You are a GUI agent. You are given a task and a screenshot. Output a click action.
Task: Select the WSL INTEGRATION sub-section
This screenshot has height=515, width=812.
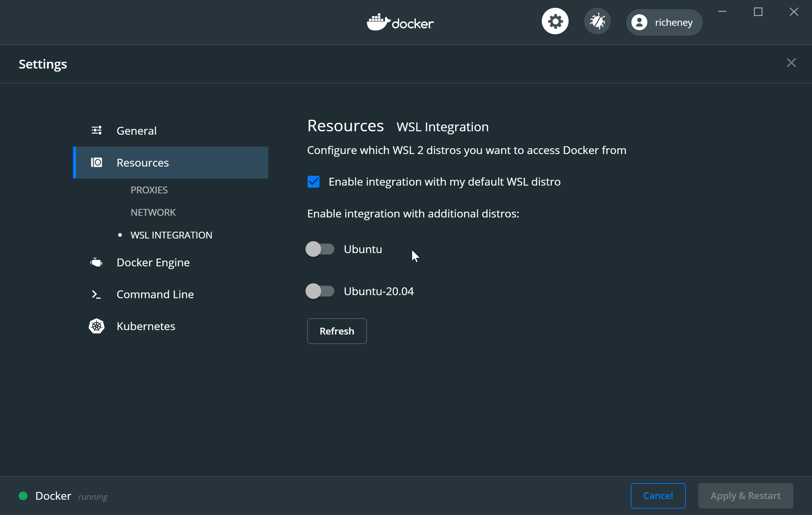(171, 235)
